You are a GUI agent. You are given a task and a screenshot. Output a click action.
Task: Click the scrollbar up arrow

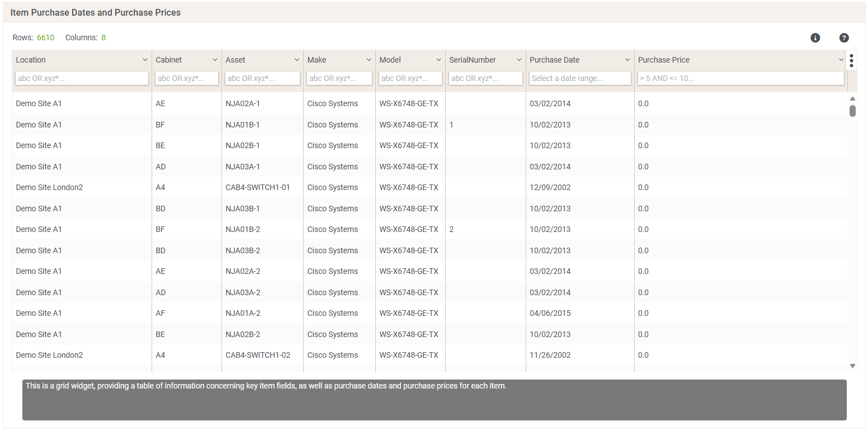click(x=852, y=98)
